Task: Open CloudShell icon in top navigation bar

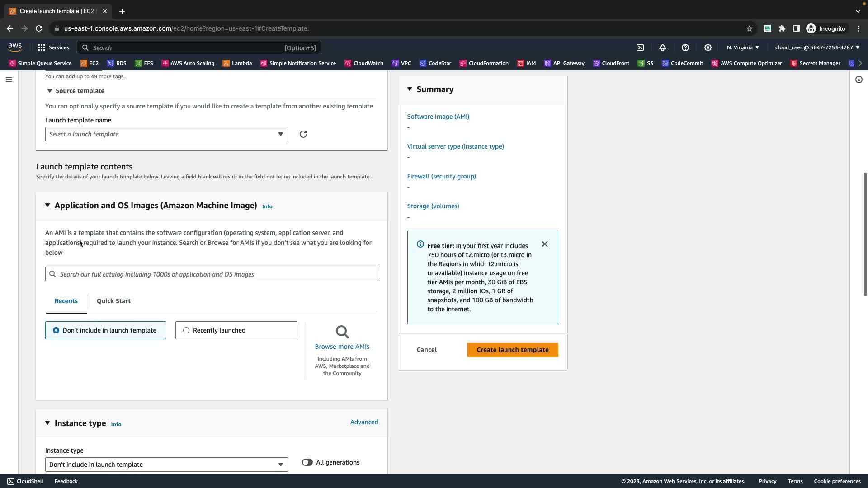Action: point(640,47)
